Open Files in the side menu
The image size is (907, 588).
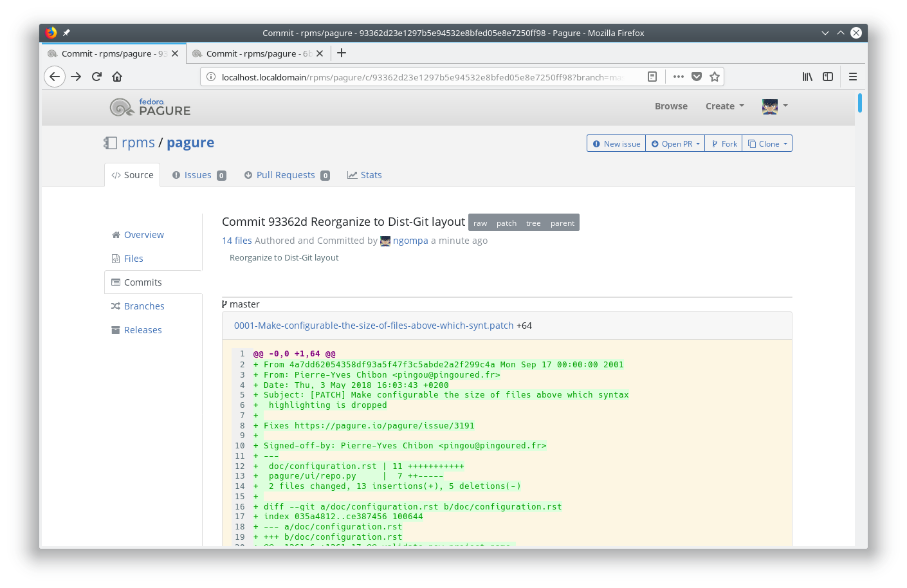(x=127, y=259)
